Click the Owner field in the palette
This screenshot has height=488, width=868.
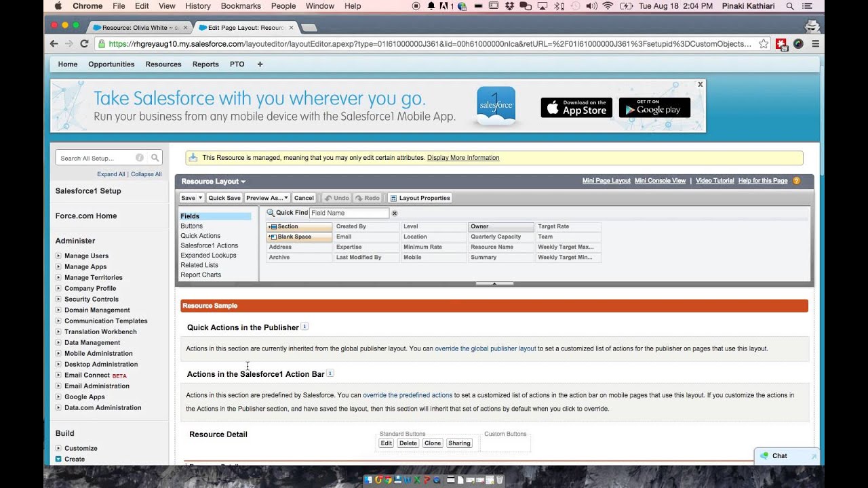pos(501,226)
